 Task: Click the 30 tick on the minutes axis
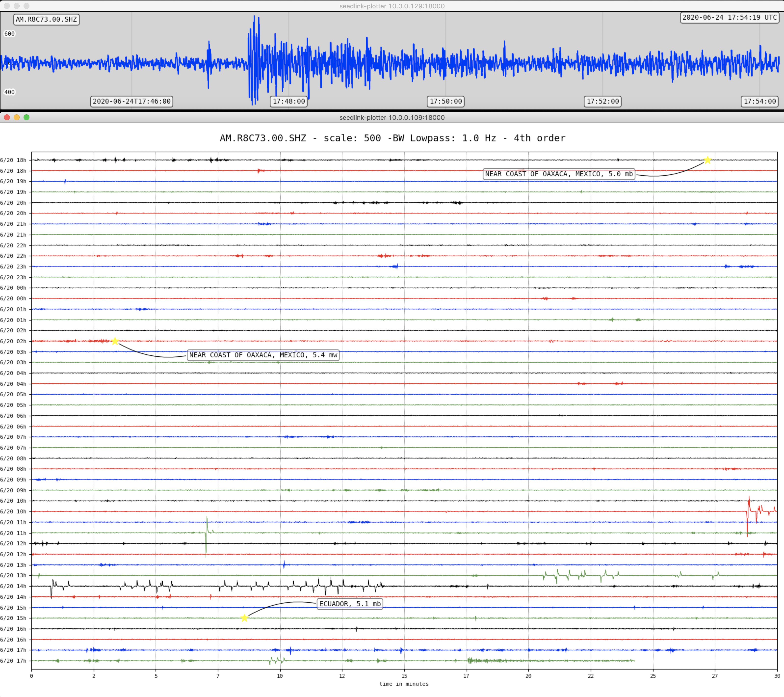click(x=777, y=676)
